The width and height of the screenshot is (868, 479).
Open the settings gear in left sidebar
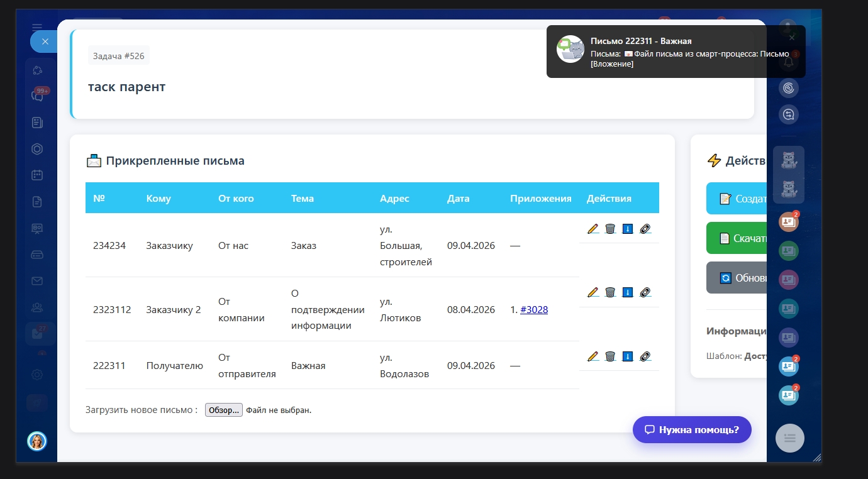37,375
